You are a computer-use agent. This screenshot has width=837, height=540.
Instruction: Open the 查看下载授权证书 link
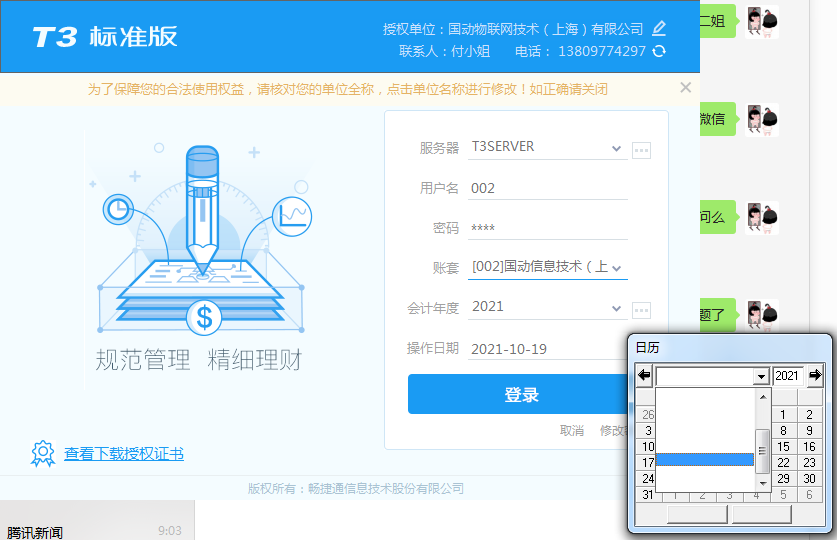point(124,454)
